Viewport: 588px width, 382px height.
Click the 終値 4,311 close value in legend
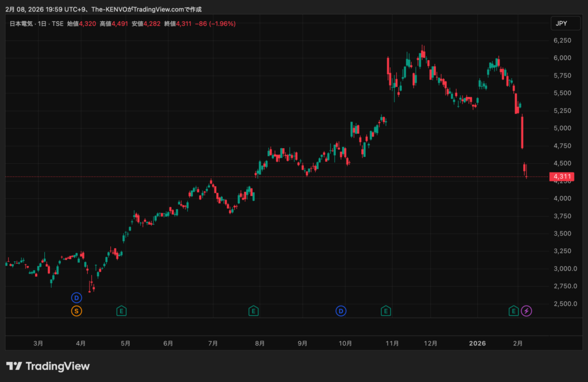[x=177, y=24]
